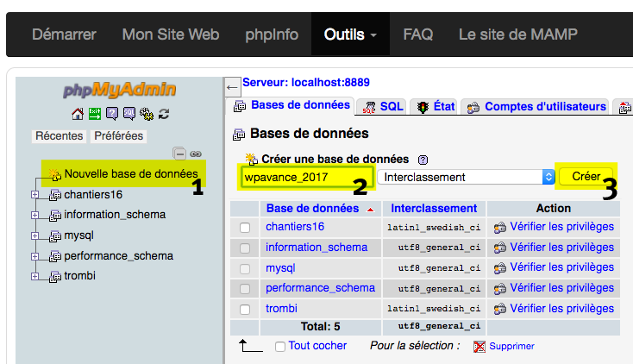Expand the trombi database in sidebar
The width and height of the screenshot is (633, 364).
pyautogui.click(x=35, y=276)
